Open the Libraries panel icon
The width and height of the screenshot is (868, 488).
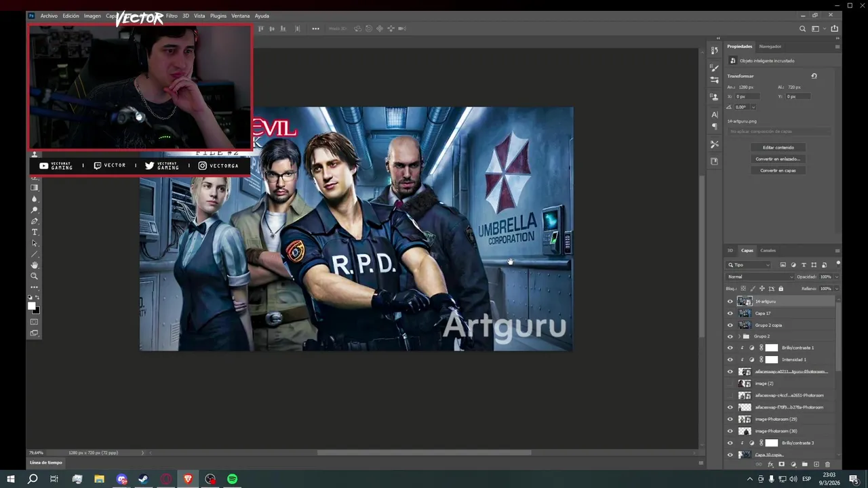coord(714,161)
